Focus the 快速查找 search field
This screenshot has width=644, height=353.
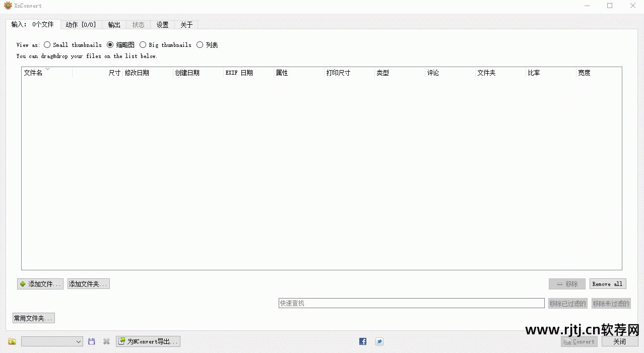pos(412,303)
